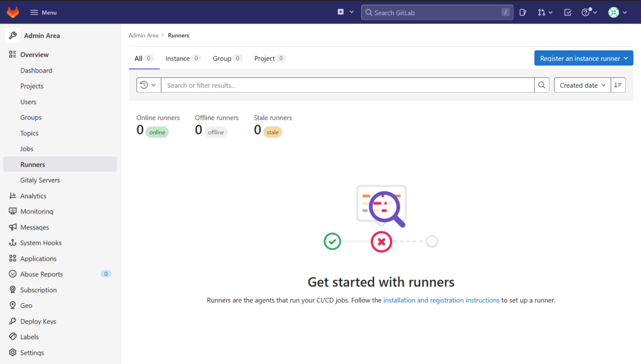Open the to-do list checkmark icon
This screenshot has height=364, width=641.
click(x=567, y=12)
